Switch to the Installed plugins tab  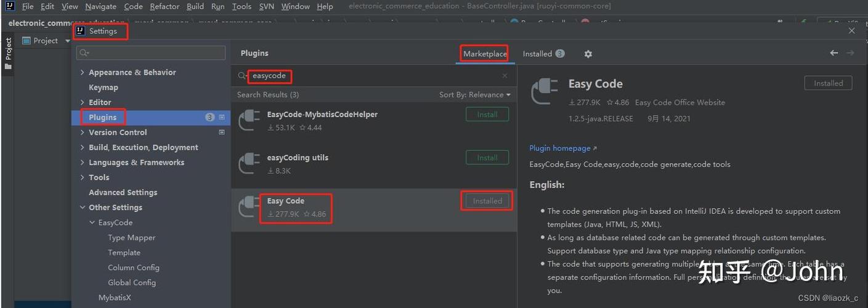(543, 54)
